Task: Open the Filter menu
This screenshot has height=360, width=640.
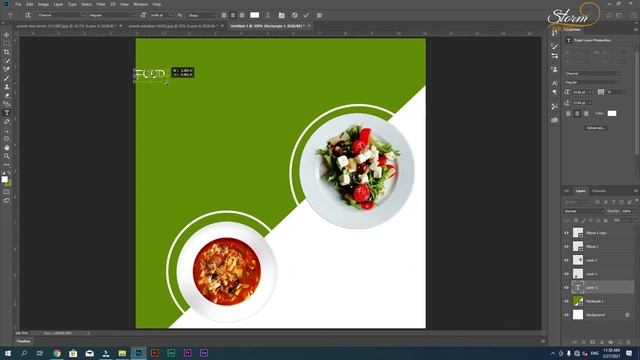Action: [x=101, y=4]
